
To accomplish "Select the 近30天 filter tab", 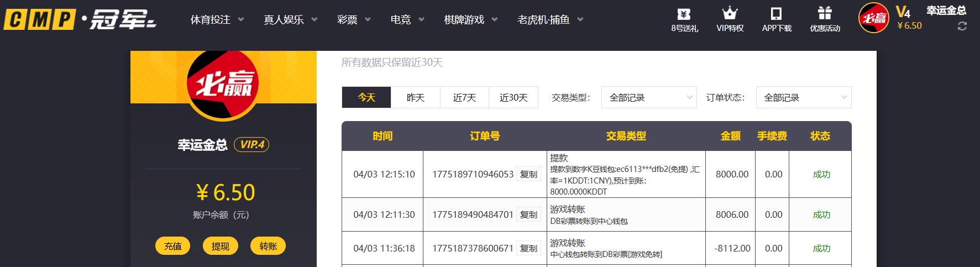I will (x=513, y=97).
